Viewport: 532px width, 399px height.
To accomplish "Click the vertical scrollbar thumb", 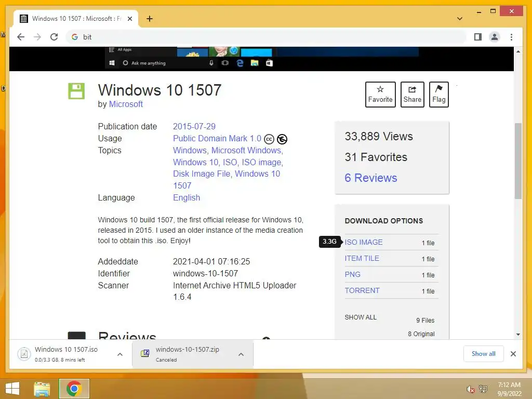I will pyautogui.click(x=518, y=161).
